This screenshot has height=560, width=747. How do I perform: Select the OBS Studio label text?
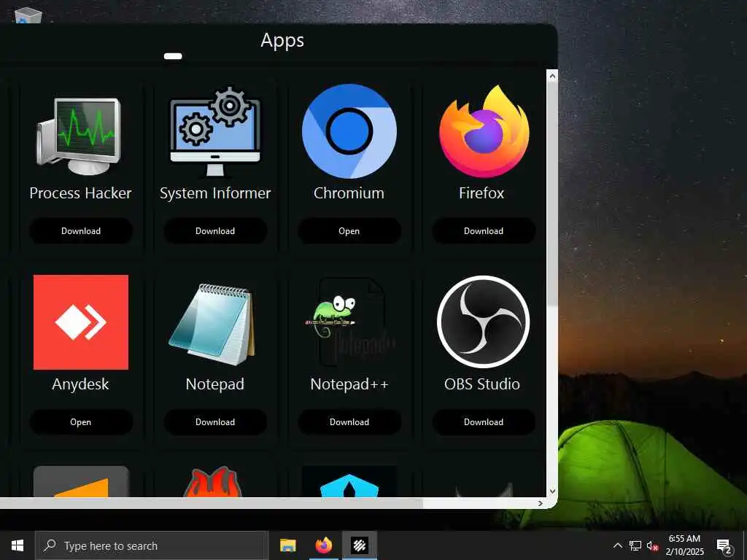482,384
